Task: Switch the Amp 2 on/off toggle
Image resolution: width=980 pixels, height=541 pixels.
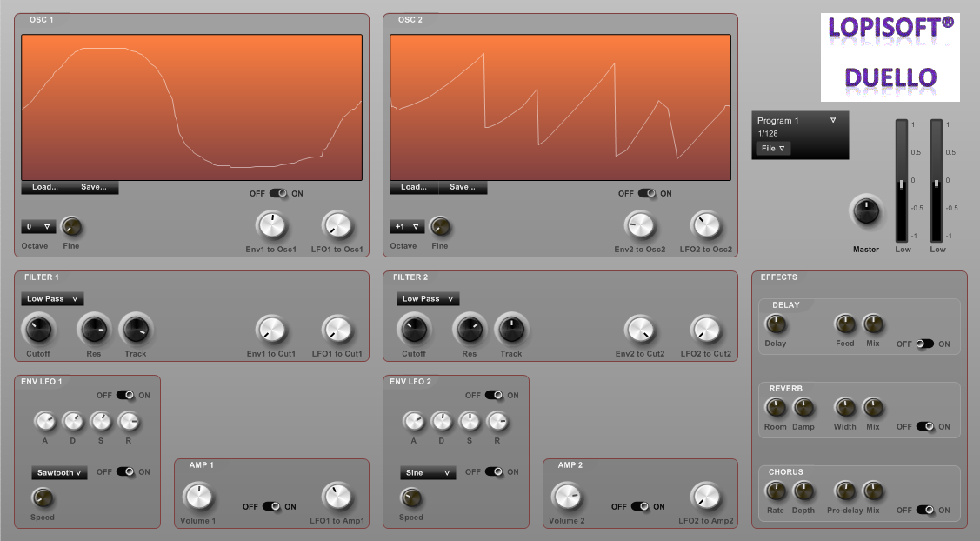Action: click(x=639, y=506)
